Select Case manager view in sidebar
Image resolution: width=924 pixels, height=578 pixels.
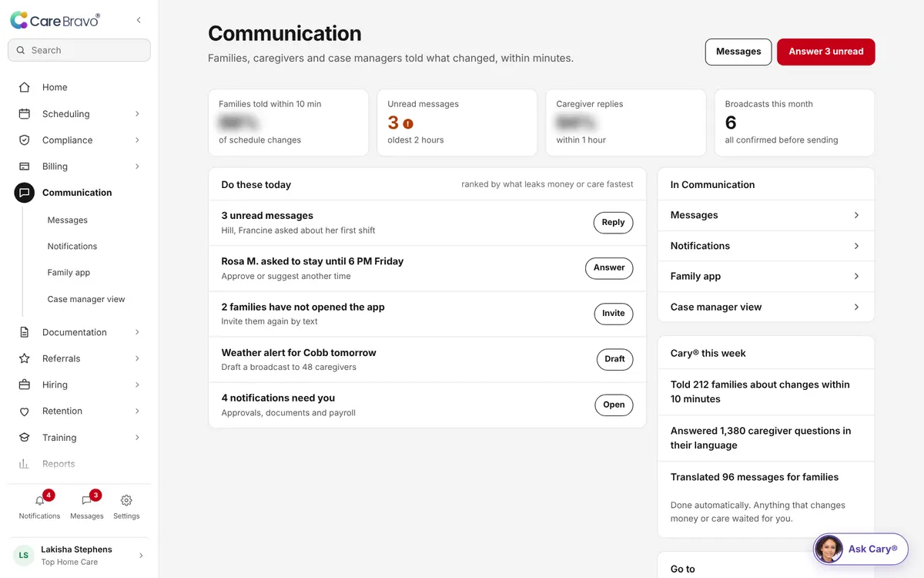86,299
